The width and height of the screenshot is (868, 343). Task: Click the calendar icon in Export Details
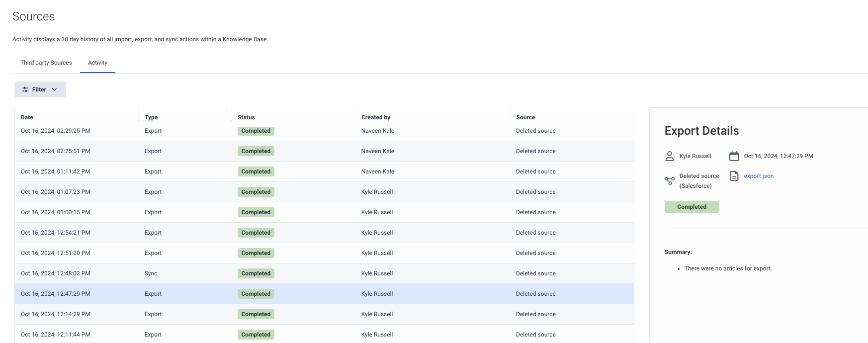(734, 156)
